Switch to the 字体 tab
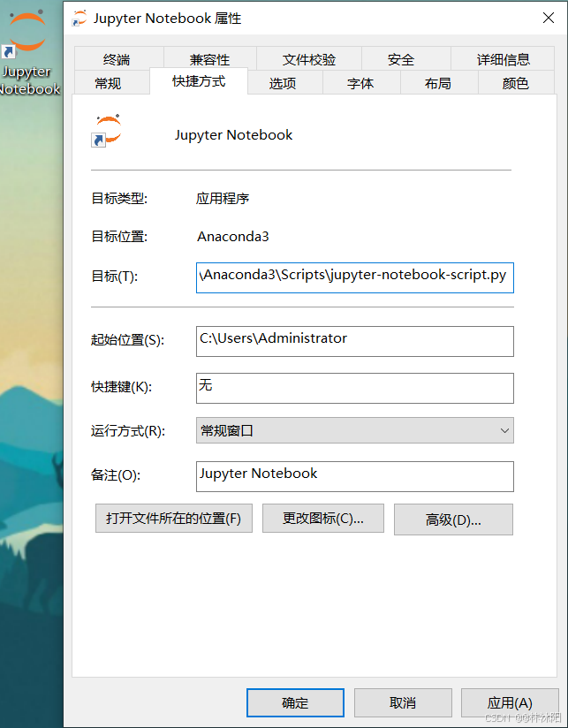The image size is (568, 728). coord(361,83)
